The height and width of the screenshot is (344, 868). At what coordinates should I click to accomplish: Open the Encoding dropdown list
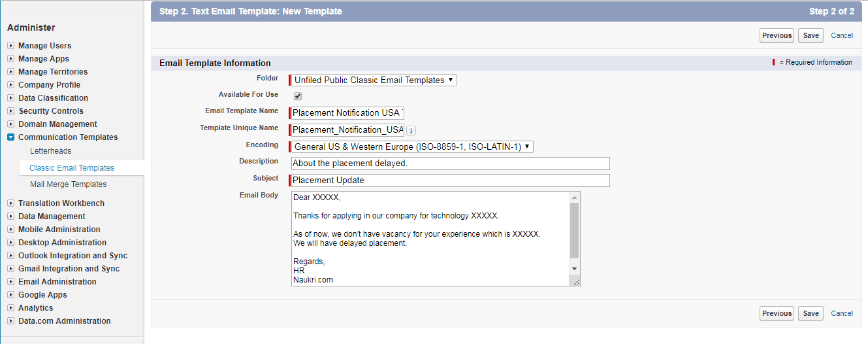(411, 146)
